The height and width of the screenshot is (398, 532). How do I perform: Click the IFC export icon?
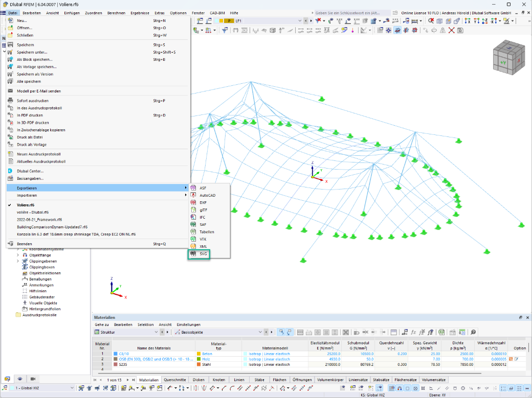[193, 217]
